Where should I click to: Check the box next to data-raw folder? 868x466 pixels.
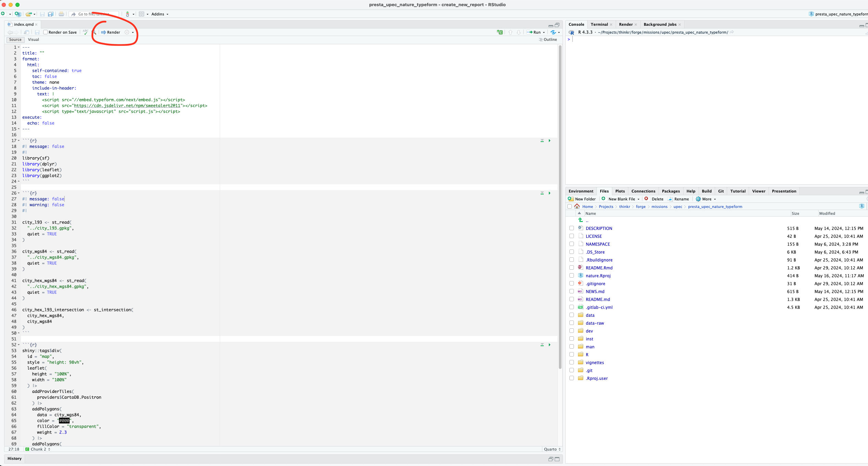click(x=571, y=323)
